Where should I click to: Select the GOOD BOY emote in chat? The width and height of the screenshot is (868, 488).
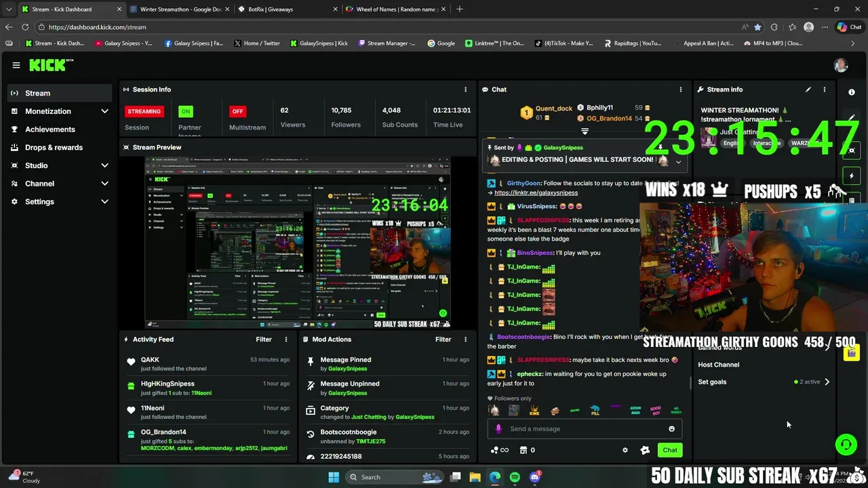[x=655, y=410]
